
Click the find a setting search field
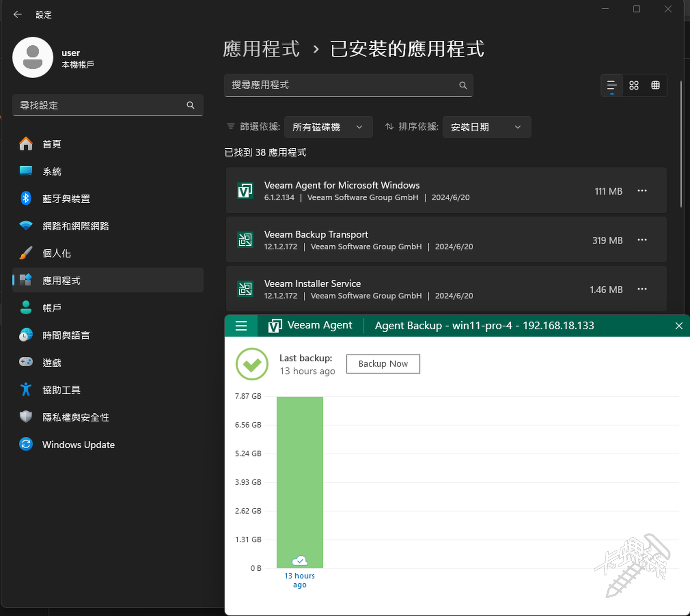(101, 105)
